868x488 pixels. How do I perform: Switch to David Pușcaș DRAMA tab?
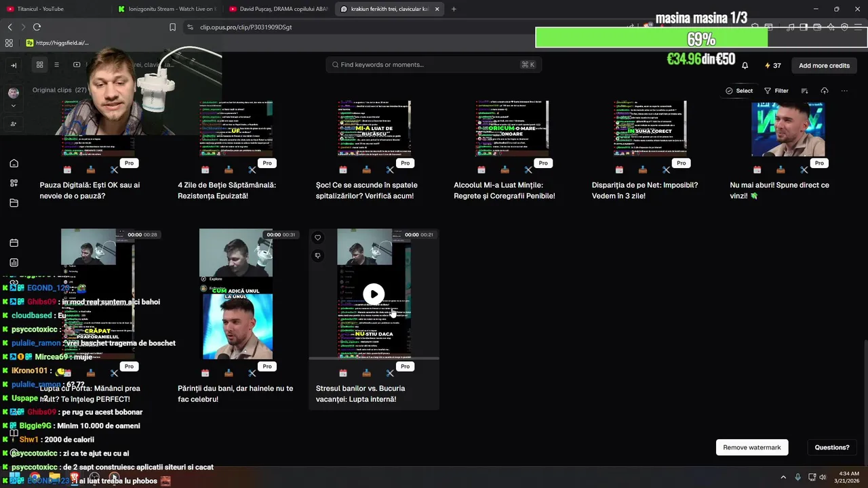[278, 9]
